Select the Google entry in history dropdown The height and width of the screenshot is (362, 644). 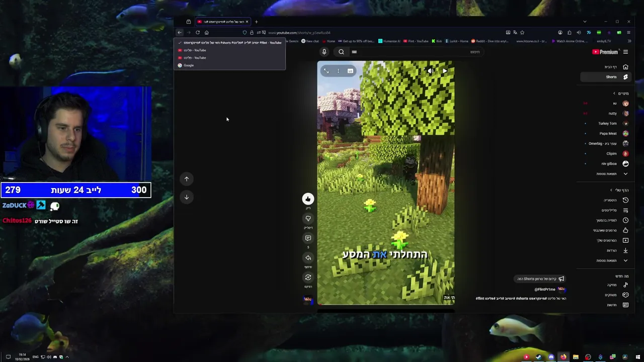click(x=229, y=65)
